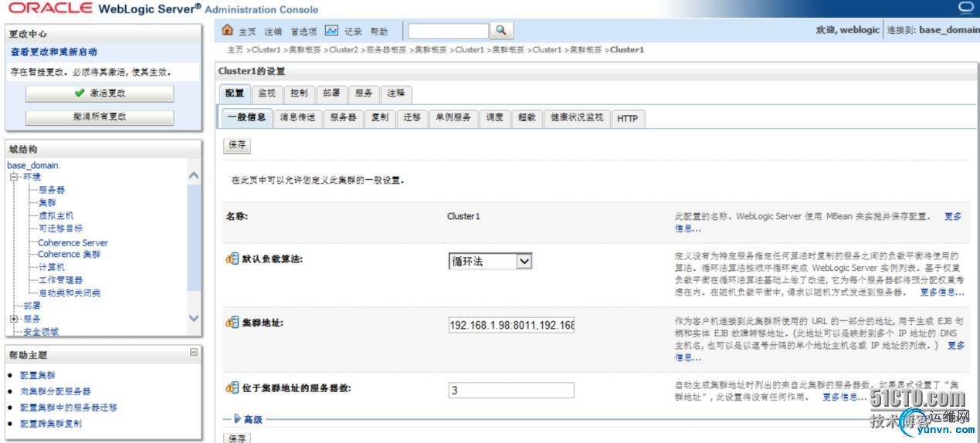The width and height of the screenshot is (980, 443).
Task: Collapse the 环境 tree node
Action: tap(13, 177)
